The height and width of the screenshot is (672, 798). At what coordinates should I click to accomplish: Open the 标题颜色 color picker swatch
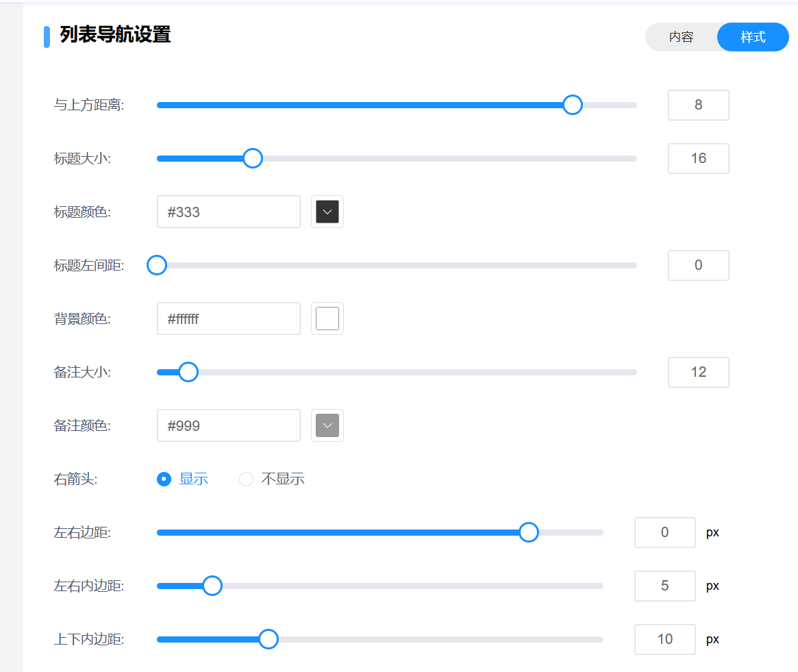click(327, 212)
